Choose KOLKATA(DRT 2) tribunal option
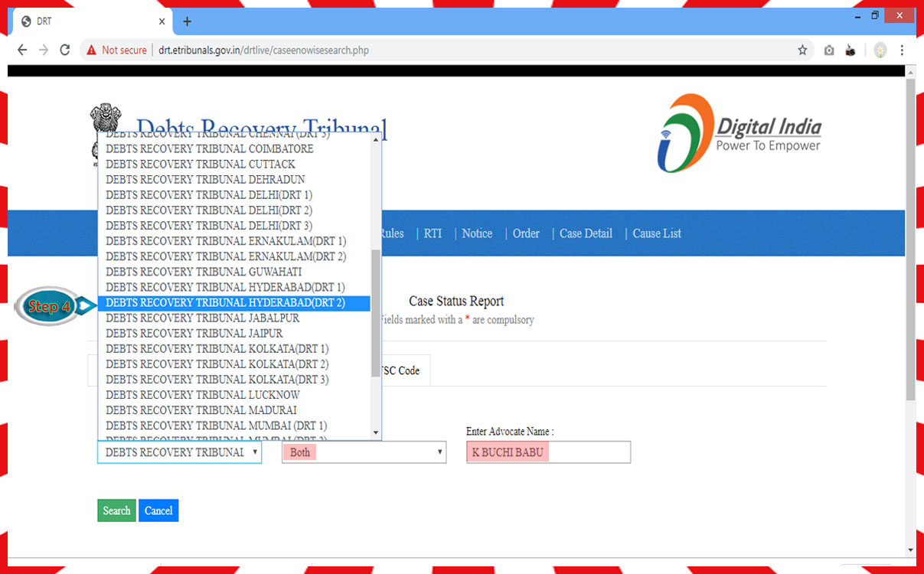 pos(234,364)
